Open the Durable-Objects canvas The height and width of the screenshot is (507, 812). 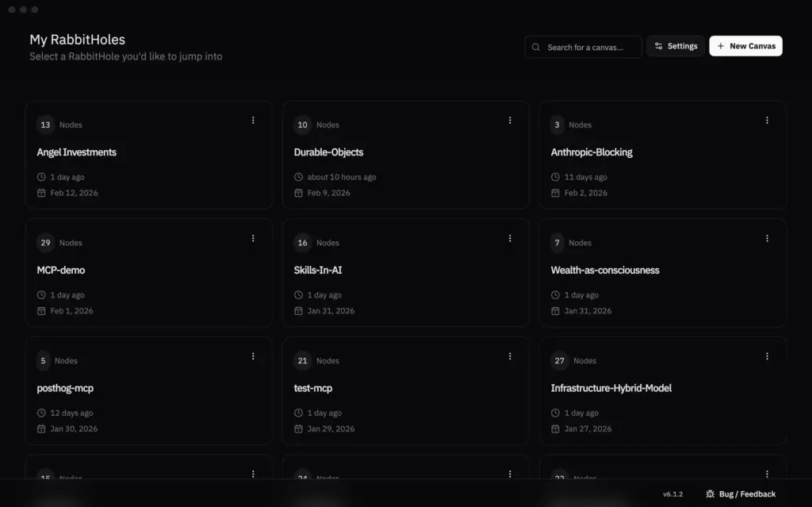(x=328, y=152)
